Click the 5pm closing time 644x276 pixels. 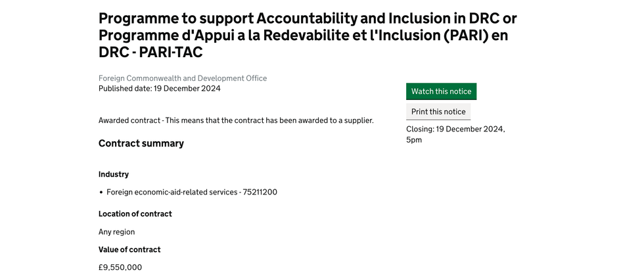point(414,140)
